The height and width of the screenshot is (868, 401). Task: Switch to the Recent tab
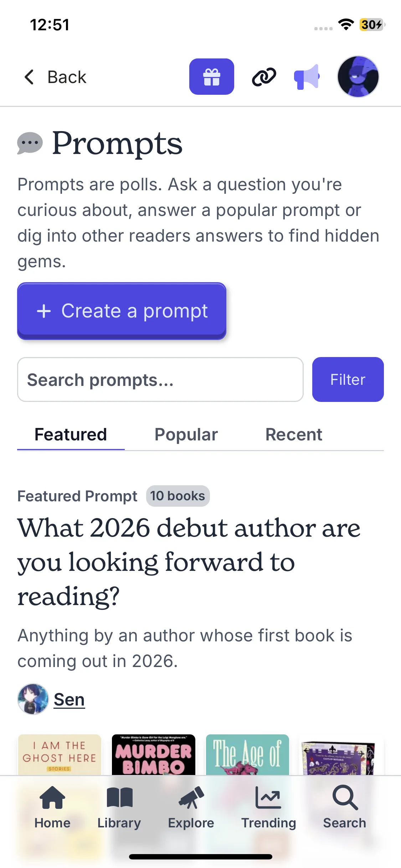(294, 435)
